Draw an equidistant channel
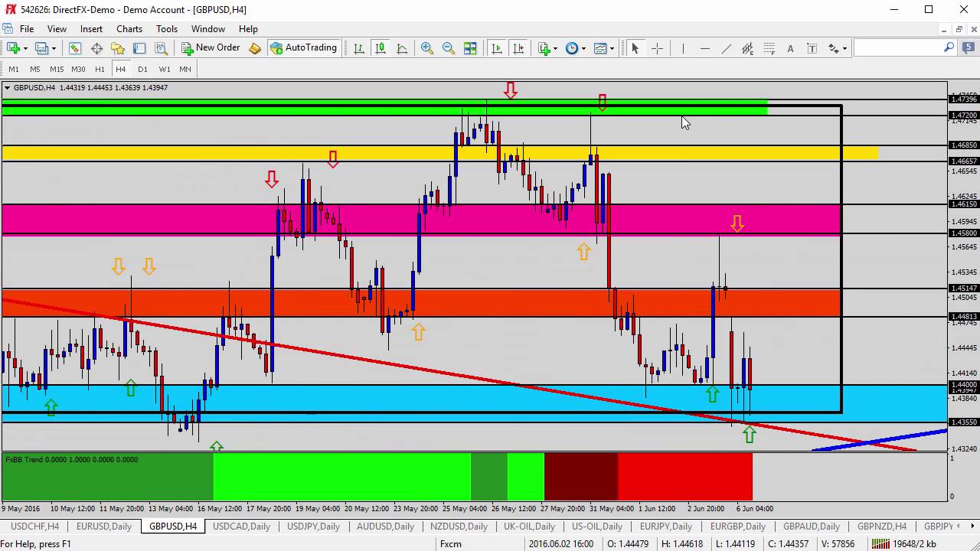The height and width of the screenshot is (551, 980). pos(747,48)
